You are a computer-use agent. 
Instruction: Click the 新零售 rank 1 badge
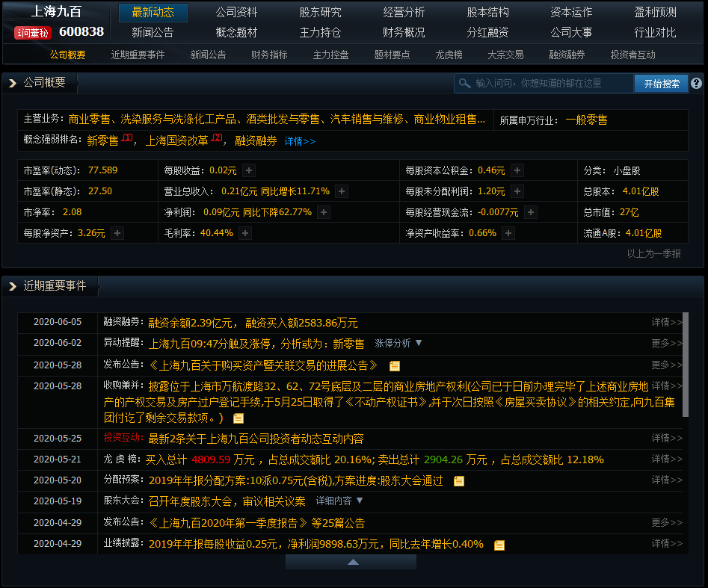[127, 137]
